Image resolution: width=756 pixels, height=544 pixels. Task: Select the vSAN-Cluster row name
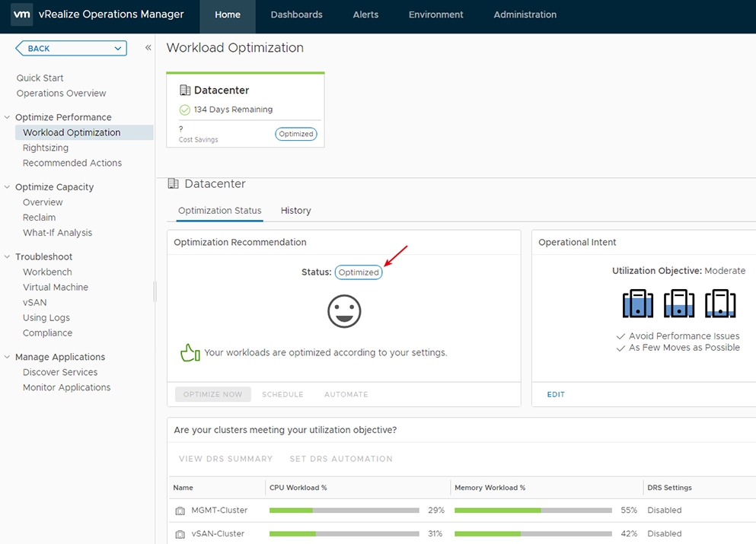click(218, 534)
